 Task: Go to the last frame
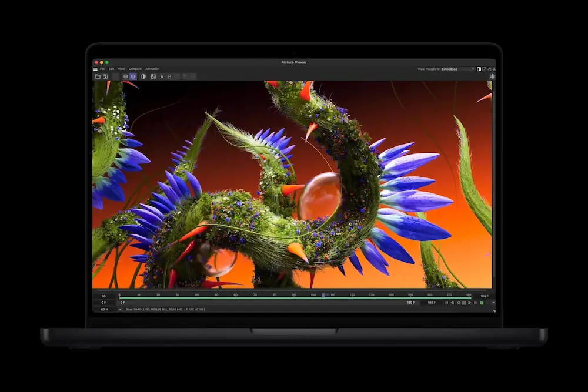click(476, 303)
